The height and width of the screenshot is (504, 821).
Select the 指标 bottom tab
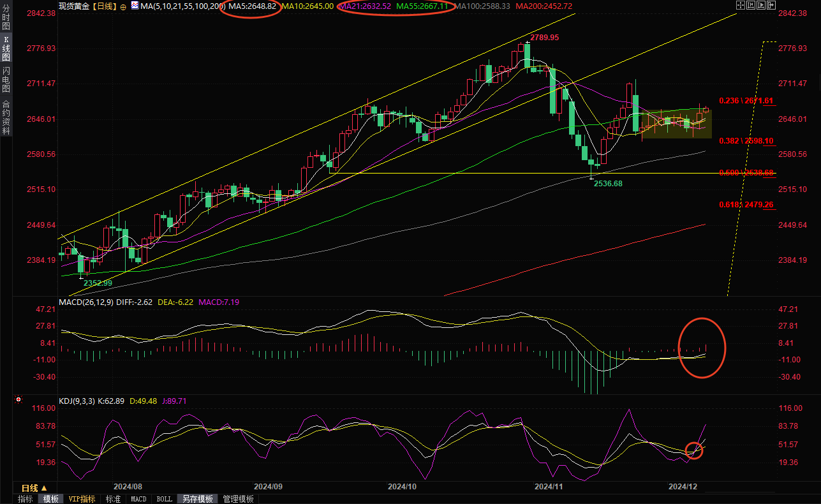pyautogui.click(x=26, y=499)
